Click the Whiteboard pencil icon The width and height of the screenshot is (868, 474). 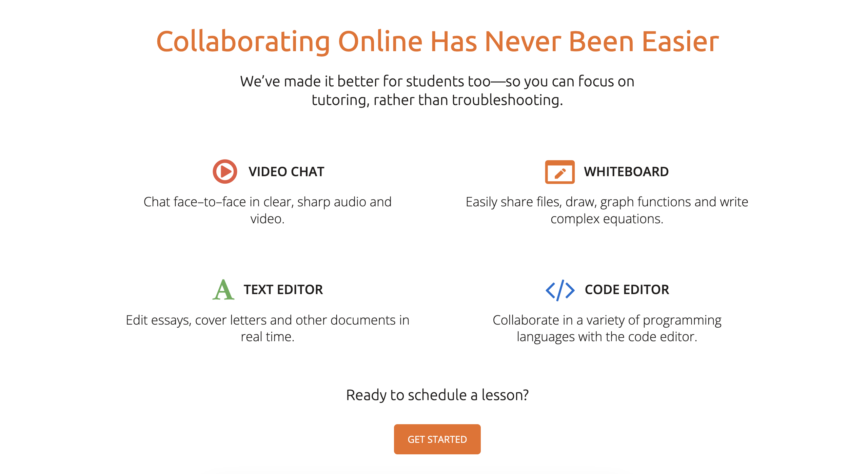pyautogui.click(x=560, y=172)
